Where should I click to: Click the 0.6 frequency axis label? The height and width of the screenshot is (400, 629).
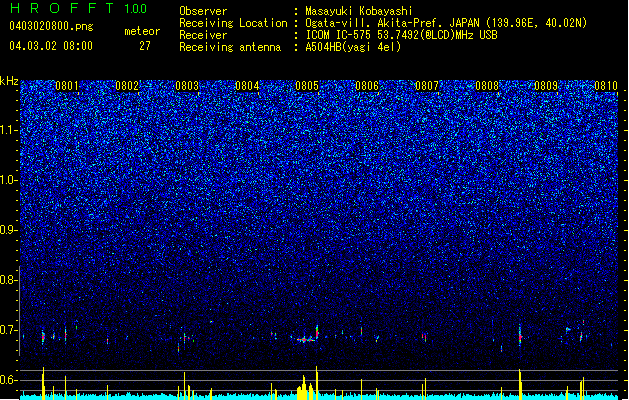9,380
